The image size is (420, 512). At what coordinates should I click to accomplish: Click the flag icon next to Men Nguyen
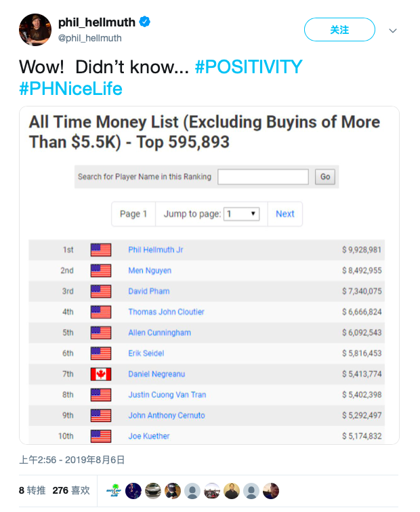tap(101, 271)
